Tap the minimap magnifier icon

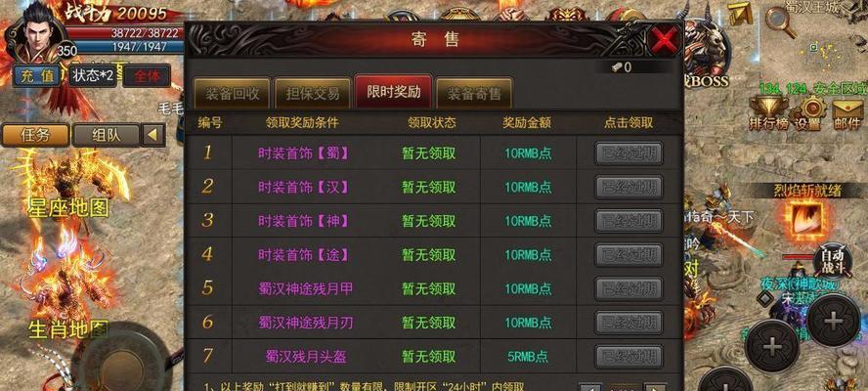click(777, 20)
